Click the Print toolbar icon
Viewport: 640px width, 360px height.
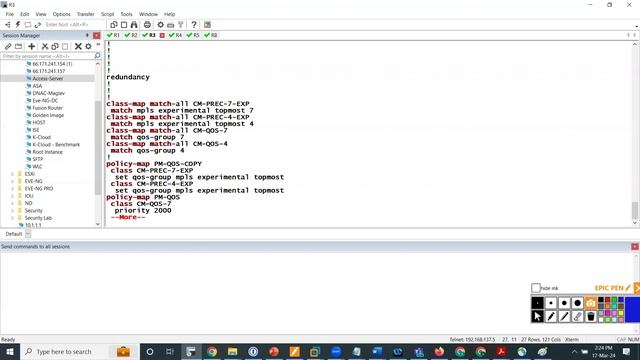(147, 25)
